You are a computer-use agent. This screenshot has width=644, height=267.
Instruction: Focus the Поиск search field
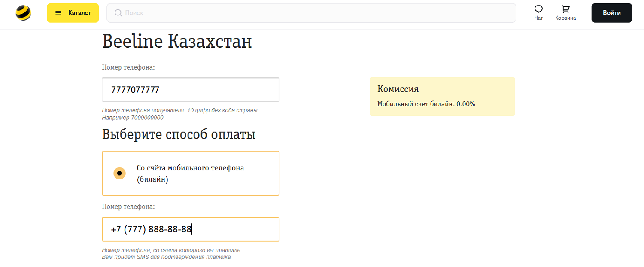pyautogui.click(x=318, y=13)
